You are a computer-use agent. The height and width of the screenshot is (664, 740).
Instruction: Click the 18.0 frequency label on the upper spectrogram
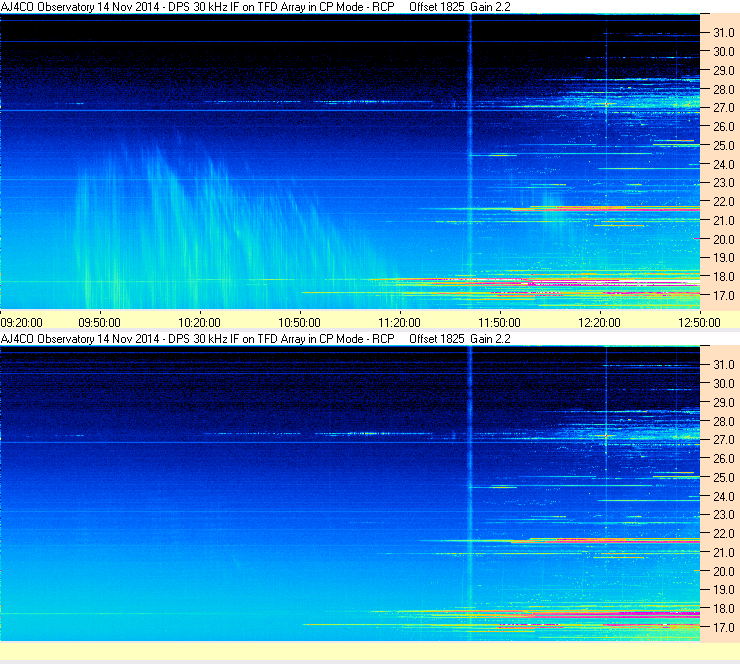tap(723, 277)
